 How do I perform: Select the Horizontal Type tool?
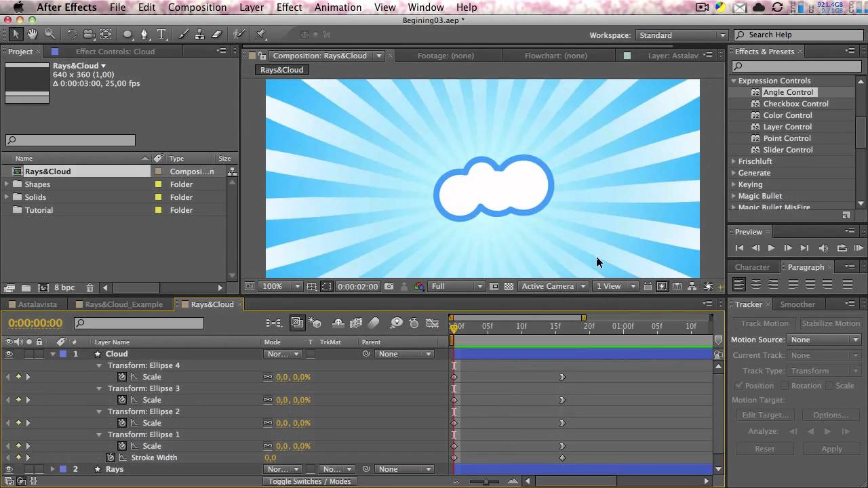(x=161, y=35)
